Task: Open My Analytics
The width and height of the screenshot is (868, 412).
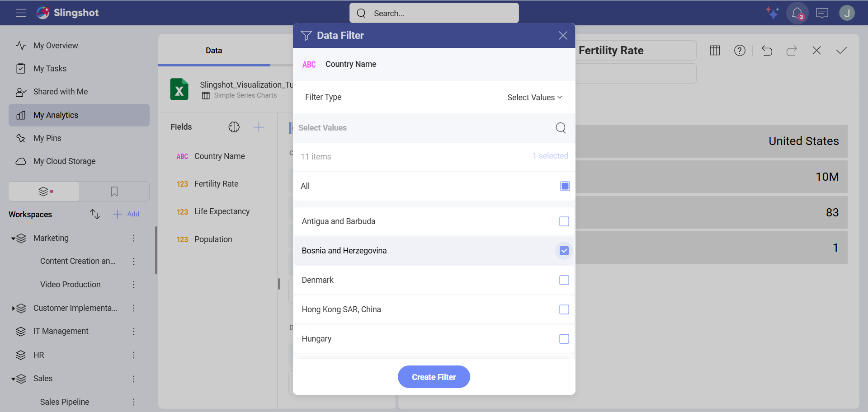Action: coord(79,115)
